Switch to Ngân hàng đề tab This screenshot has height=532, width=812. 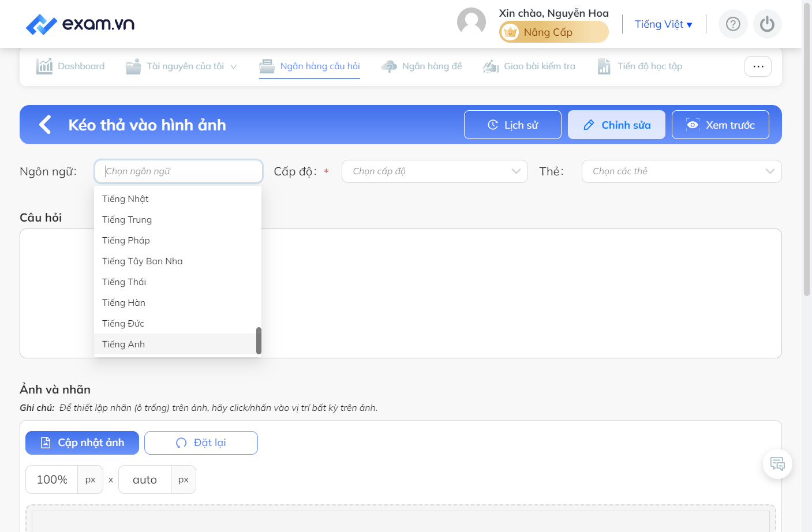tap(421, 66)
